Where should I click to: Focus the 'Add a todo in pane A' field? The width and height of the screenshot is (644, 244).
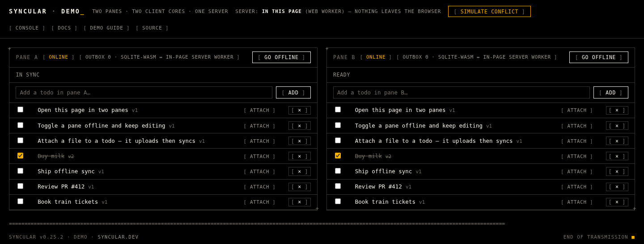coord(144,93)
